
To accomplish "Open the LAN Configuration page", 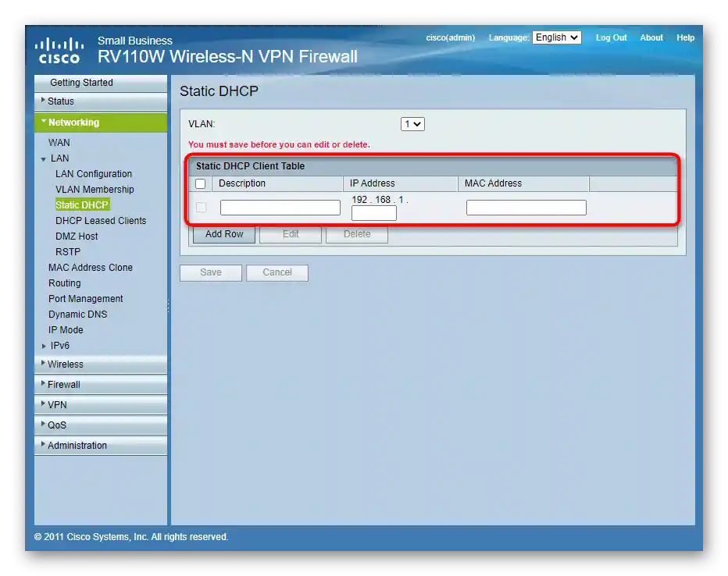I will (93, 174).
